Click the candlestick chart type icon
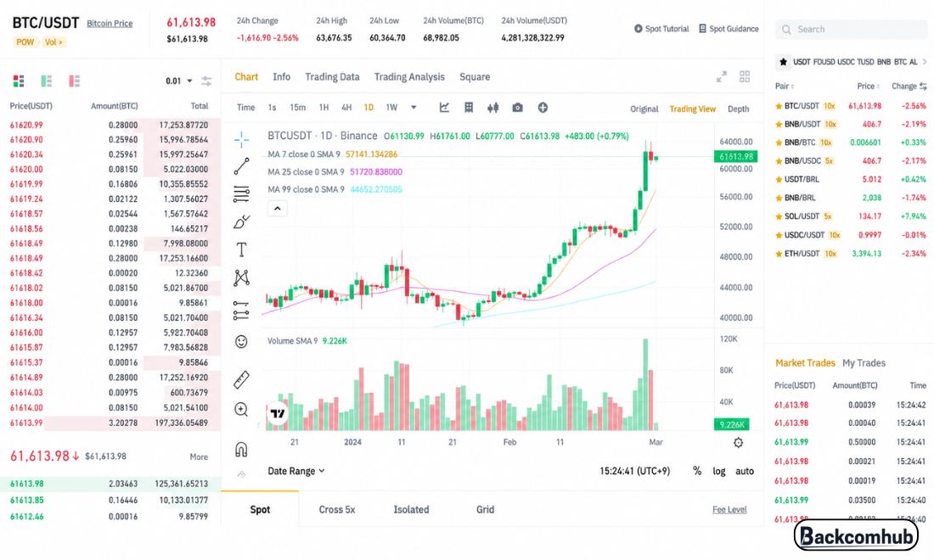The width and height of the screenshot is (934, 560). pos(492,108)
